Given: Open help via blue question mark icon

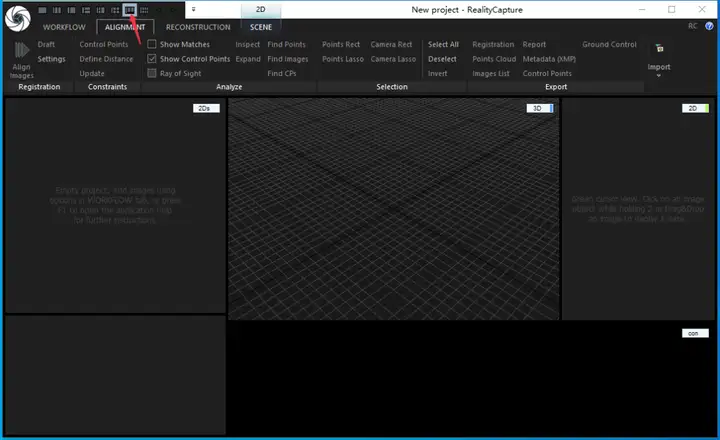Looking at the screenshot, I should (x=709, y=26).
